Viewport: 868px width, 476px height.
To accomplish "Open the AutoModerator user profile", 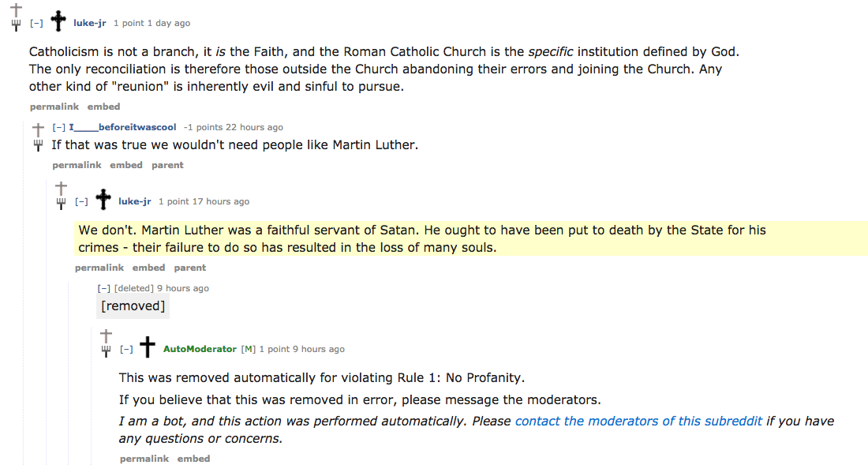I will pyautogui.click(x=200, y=349).
